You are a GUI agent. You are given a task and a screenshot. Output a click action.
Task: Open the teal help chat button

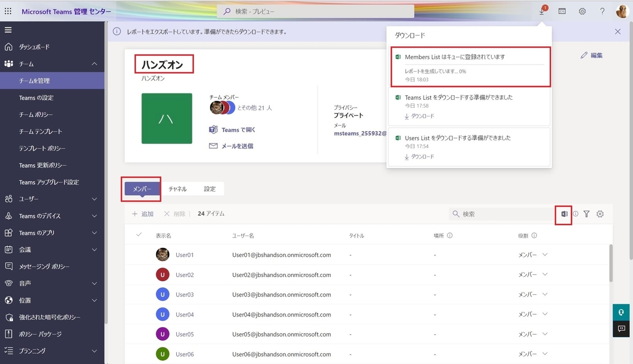[621, 312]
